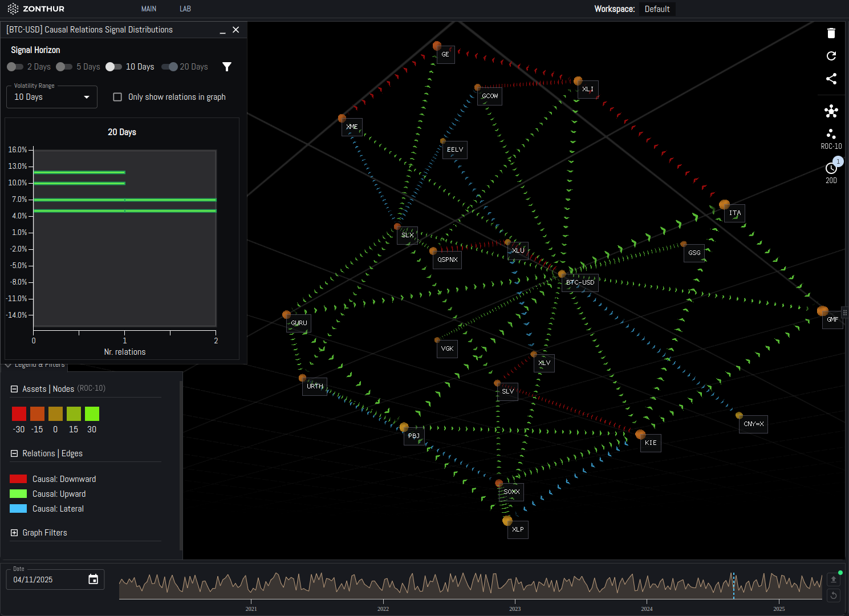Click the ROC-10 node metric icon
The height and width of the screenshot is (616, 849).
831,135
